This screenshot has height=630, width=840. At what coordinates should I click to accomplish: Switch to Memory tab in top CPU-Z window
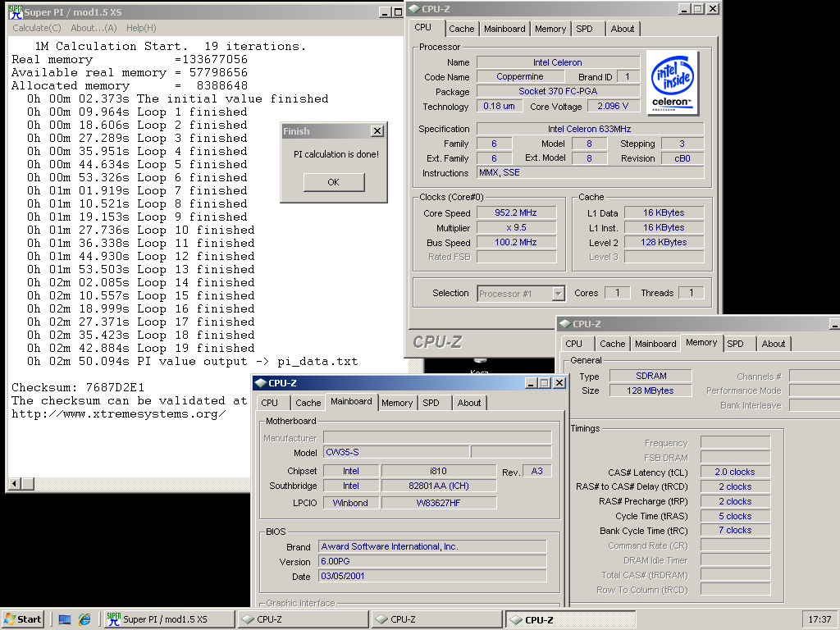point(550,29)
